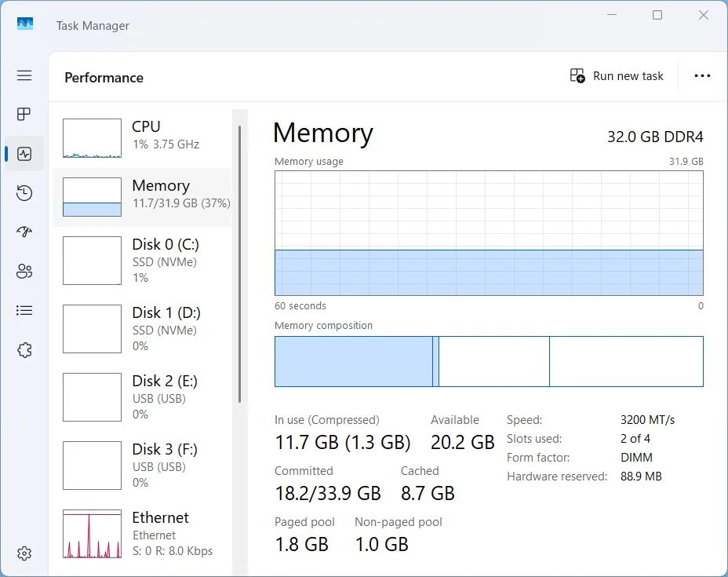Click the 11.7 GB (1.3 GB) in-use value
728x577 pixels.
point(343,442)
